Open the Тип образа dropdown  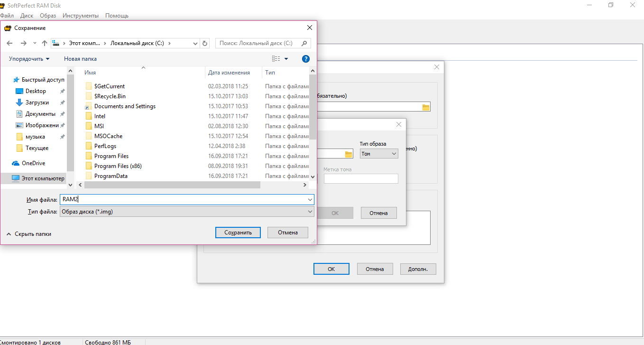pos(379,154)
